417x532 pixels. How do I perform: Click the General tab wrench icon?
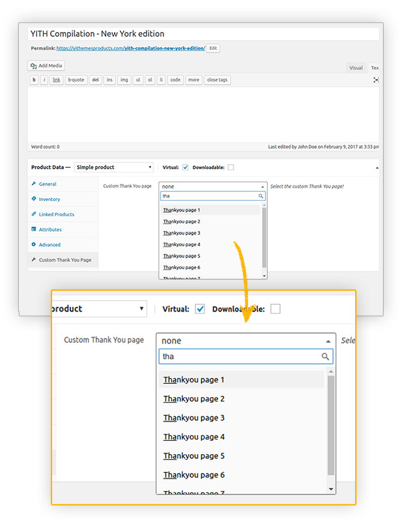(x=34, y=184)
